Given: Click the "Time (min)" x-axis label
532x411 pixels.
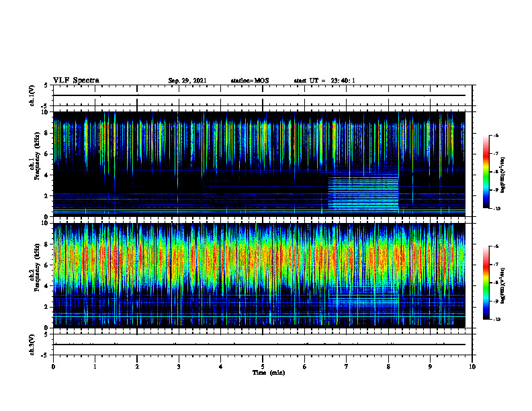Looking at the screenshot, I should pyautogui.click(x=269, y=373).
